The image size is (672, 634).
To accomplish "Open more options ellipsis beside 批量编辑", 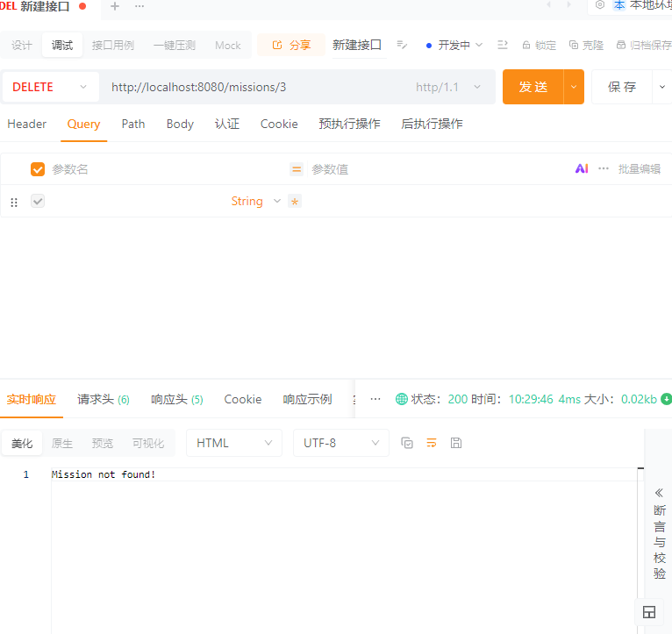I will [x=604, y=168].
